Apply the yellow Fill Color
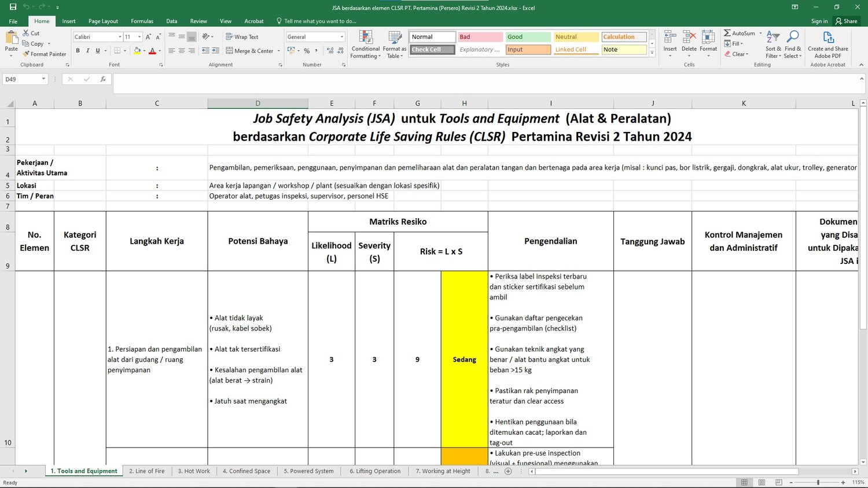Image resolution: width=868 pixels, height=488 pixels. 137,51
